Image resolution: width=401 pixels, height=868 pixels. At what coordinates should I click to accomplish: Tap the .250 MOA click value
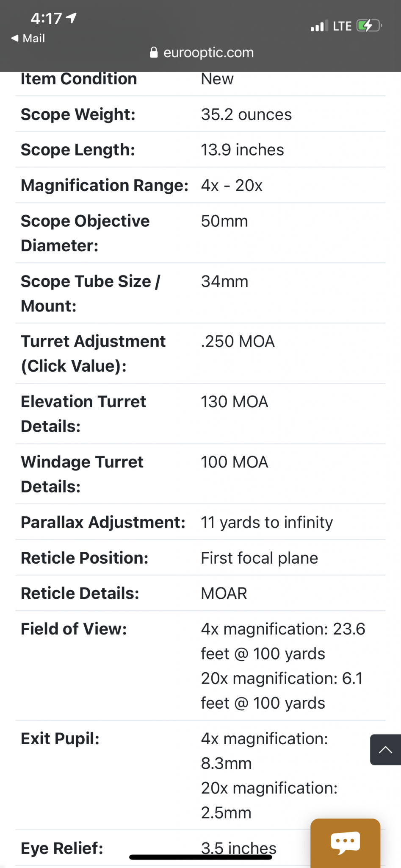coord(238,342)
